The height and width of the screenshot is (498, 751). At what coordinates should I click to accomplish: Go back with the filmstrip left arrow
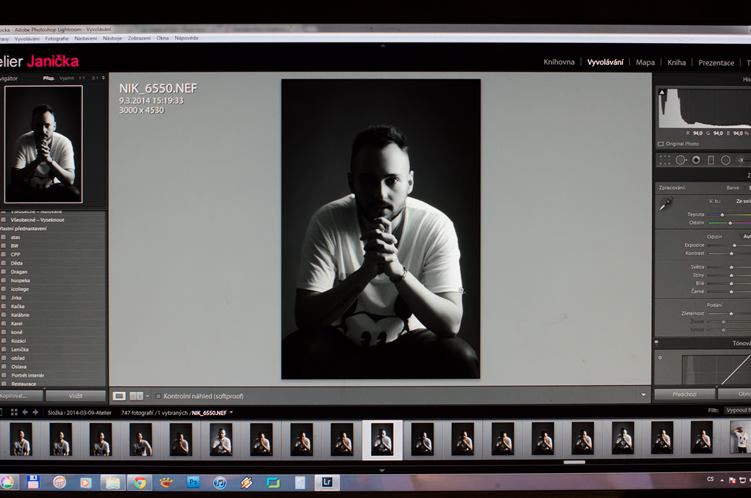pos(24,412)
